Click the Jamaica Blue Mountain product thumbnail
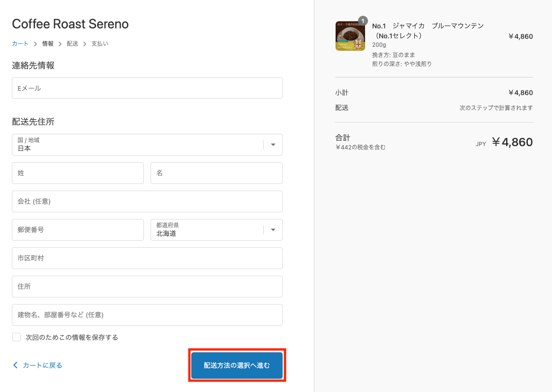Image resolution: width=552 pixels, height=392 pixels. pyautogui.click(x=350, y=36)
